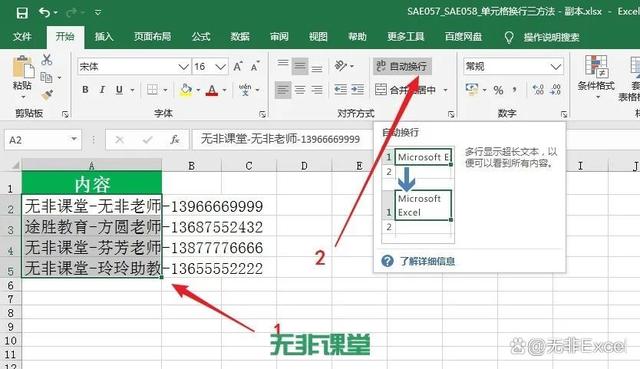Click the A2 Name Box

43,140
